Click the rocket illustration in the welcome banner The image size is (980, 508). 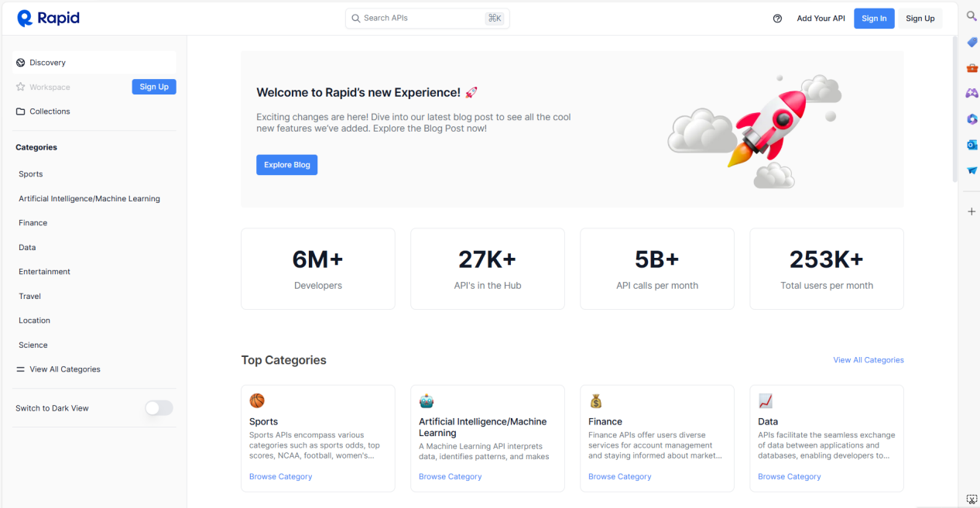click(755, 131)
